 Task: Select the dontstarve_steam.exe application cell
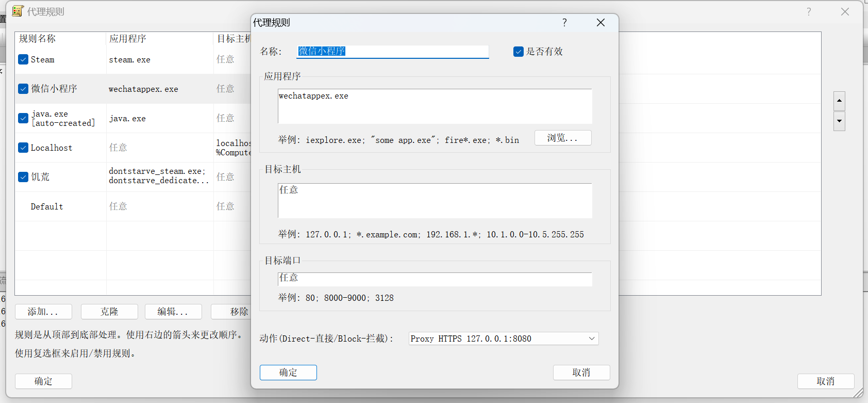159,176
